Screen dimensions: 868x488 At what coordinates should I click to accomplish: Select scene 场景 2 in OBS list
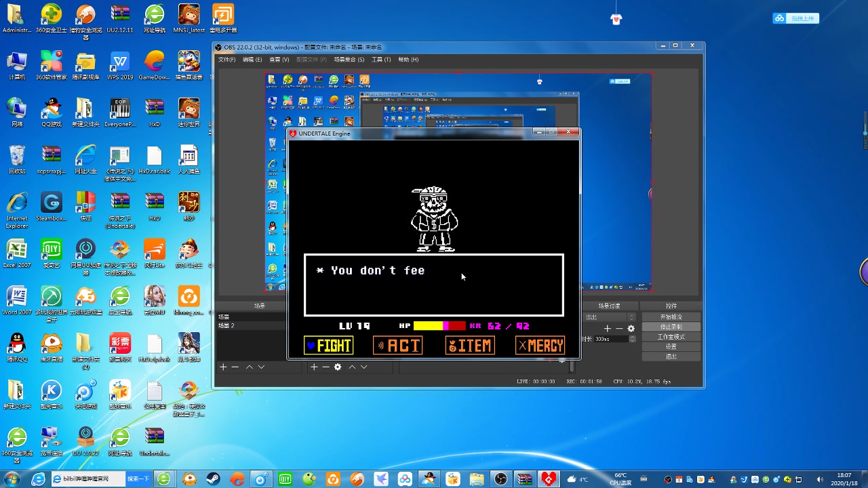click(252, 326)
